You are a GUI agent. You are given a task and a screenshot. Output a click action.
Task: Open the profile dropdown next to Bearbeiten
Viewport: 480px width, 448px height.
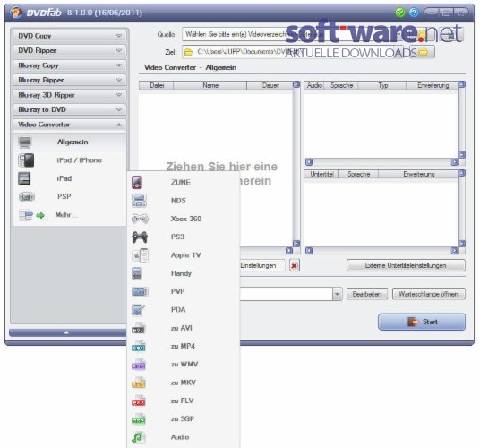tap(337, 294)
